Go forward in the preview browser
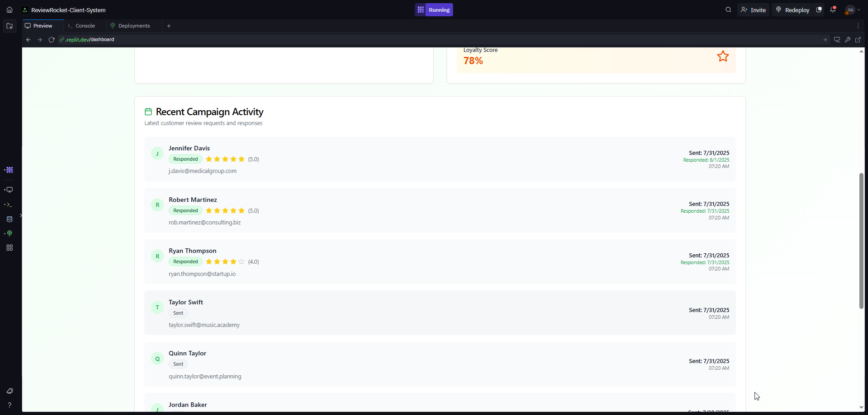Image resolution: width=868 pixels, height=415 pixels. click(x=40, y=40)
